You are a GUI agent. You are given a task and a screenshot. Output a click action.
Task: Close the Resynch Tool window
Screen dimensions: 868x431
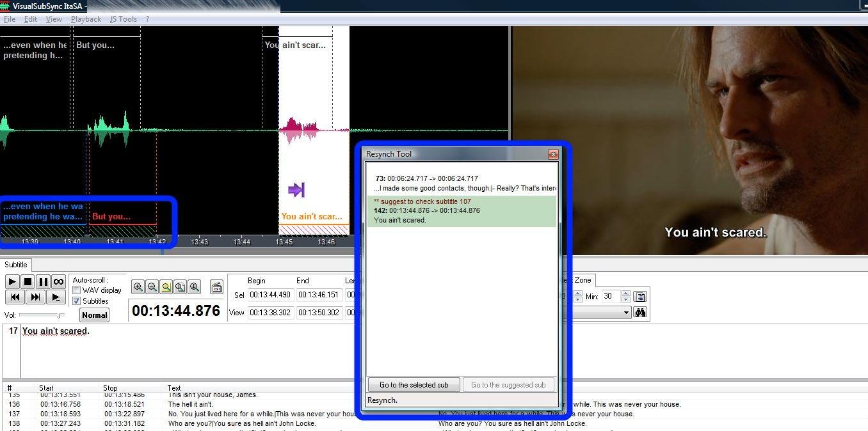553,154
